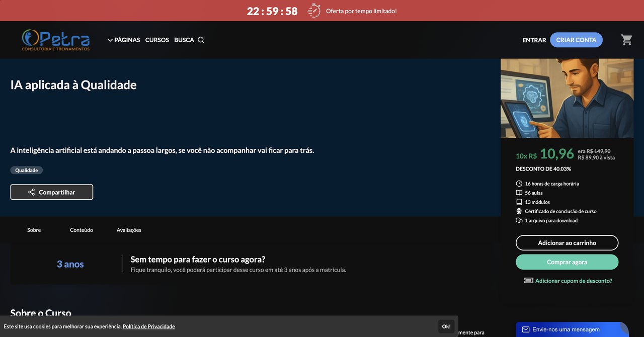Click the Criar Conta button

click(x=576, y=40)
